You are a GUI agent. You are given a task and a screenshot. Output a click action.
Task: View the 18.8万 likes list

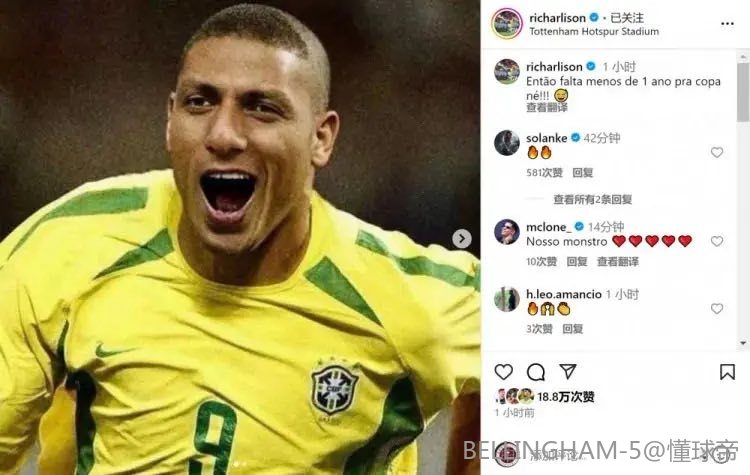pos(565,397)
